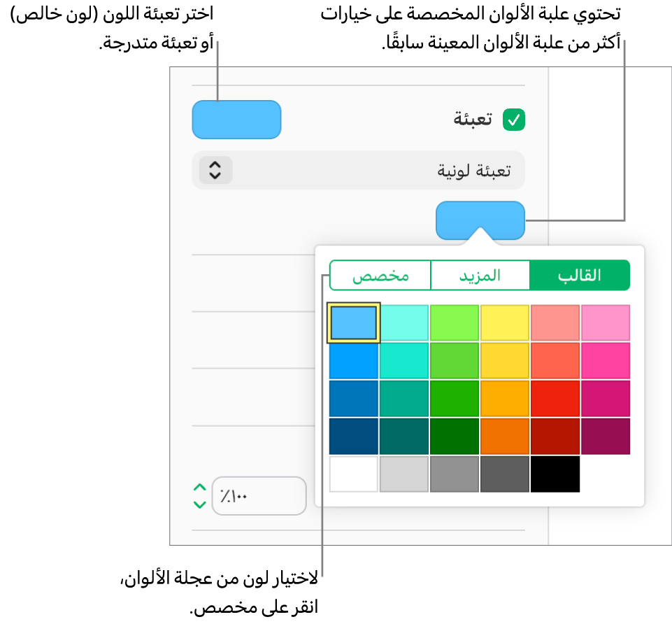The image size is (672, 624).
Task: Increase opacity with the up stepper arrow
Action: (x=200, y=488)
